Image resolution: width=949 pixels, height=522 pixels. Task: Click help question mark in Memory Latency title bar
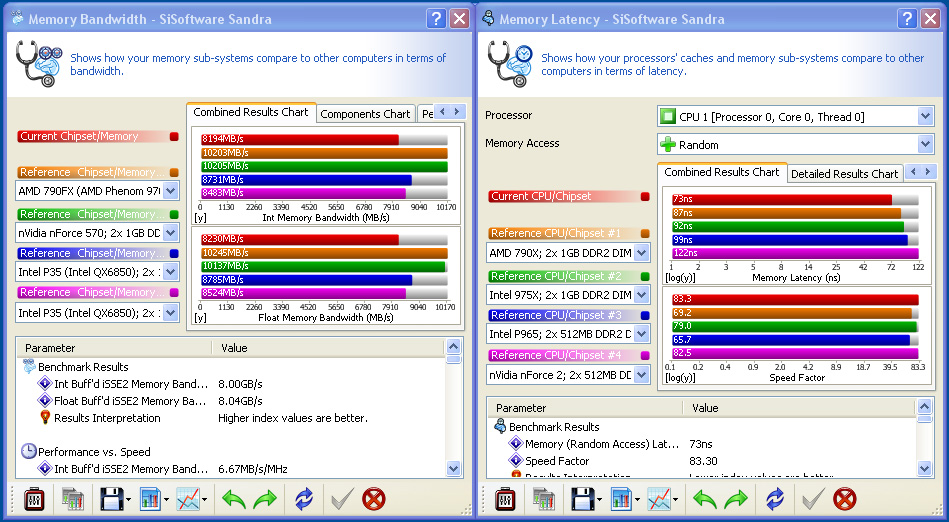click(x=907, y=19)
